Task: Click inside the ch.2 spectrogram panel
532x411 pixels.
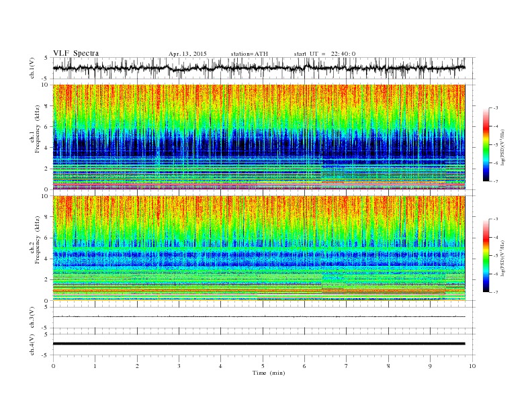Action: click(259, 248)
